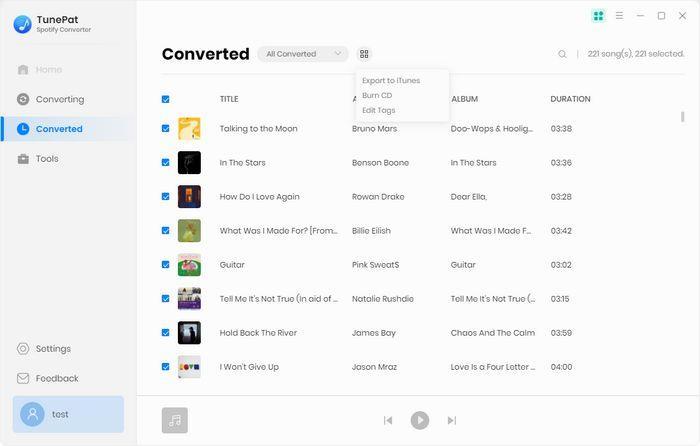
Task: Click the play button
Action: coord(420,420)
